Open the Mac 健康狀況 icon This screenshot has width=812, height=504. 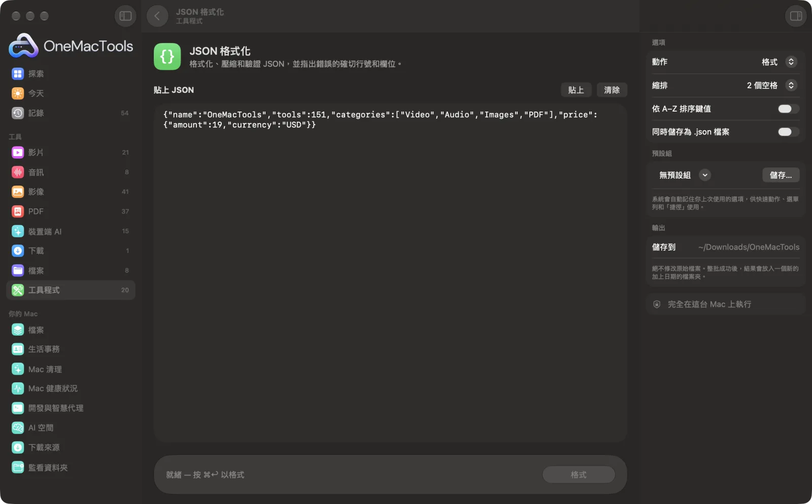click(x=18, y=388)
